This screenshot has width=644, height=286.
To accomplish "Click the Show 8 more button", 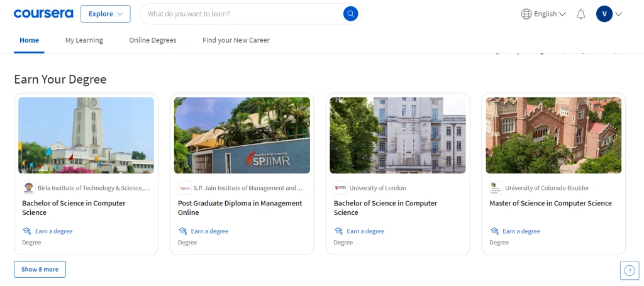I will coord(40,269).
